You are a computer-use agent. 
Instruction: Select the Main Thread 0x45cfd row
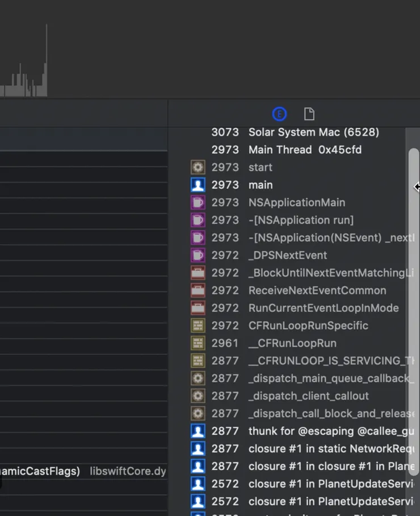[287, 150]
